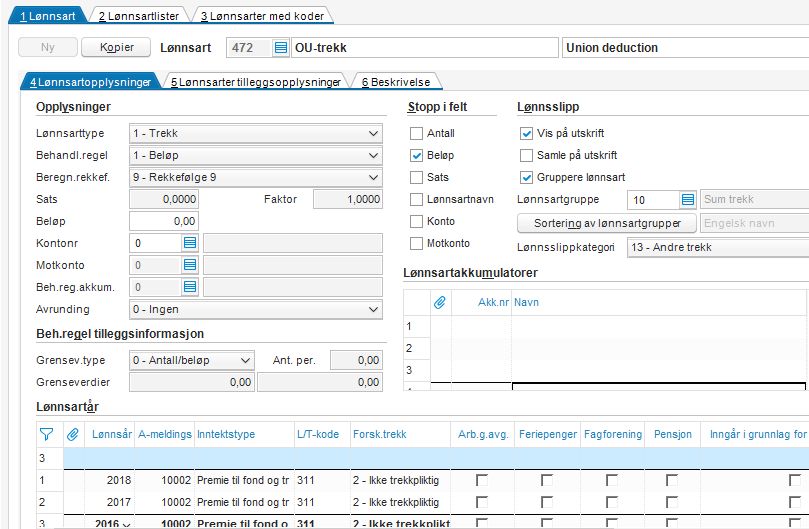Open the Lønnsartgruppe lookup list icon

click(x=688, y=200)
